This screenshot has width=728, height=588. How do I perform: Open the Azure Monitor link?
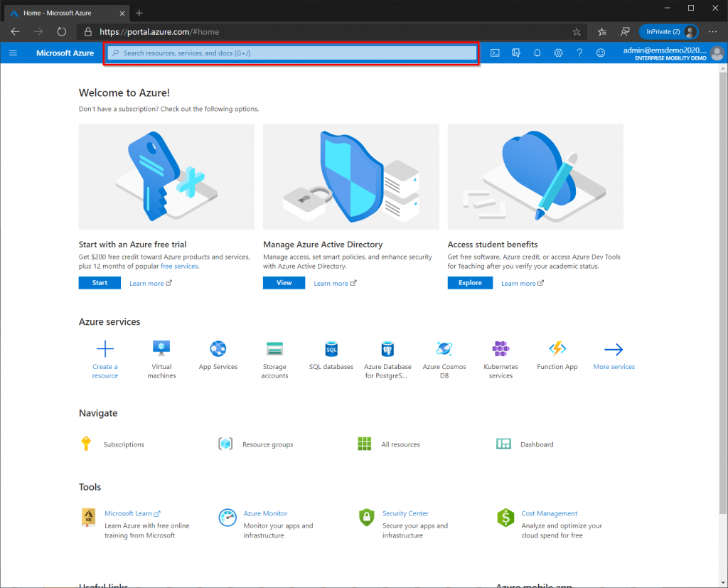(x=266, y=513)
